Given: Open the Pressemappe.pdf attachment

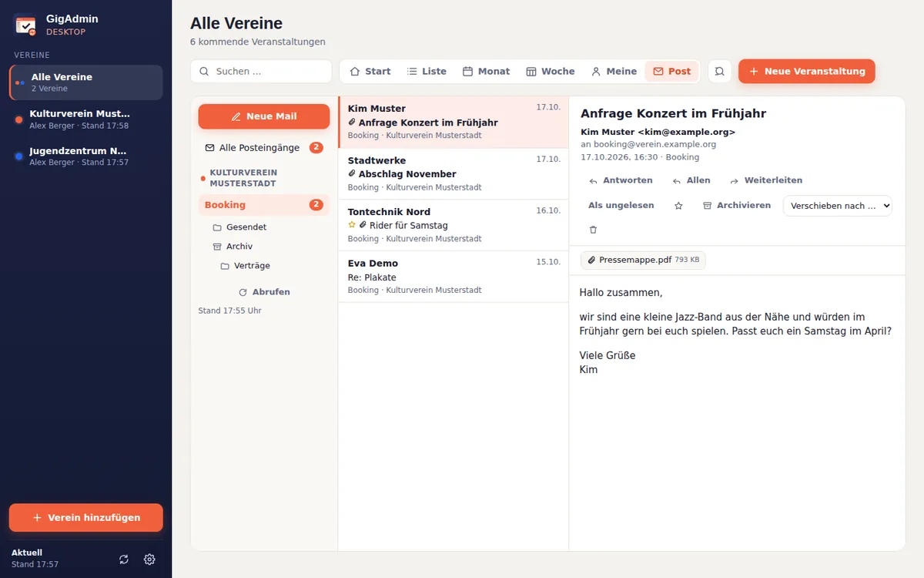Looking at the screenshot, I should 643,260.
